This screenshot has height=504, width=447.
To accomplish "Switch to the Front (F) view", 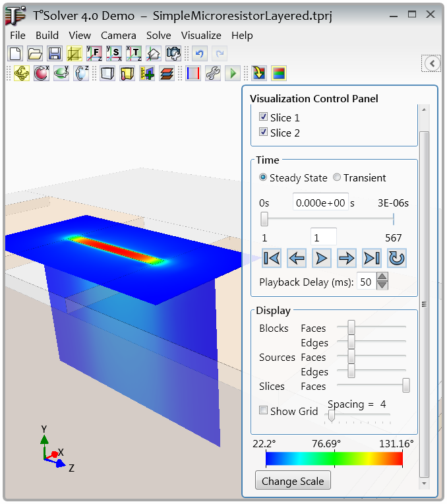I will [x=94, y=53].
